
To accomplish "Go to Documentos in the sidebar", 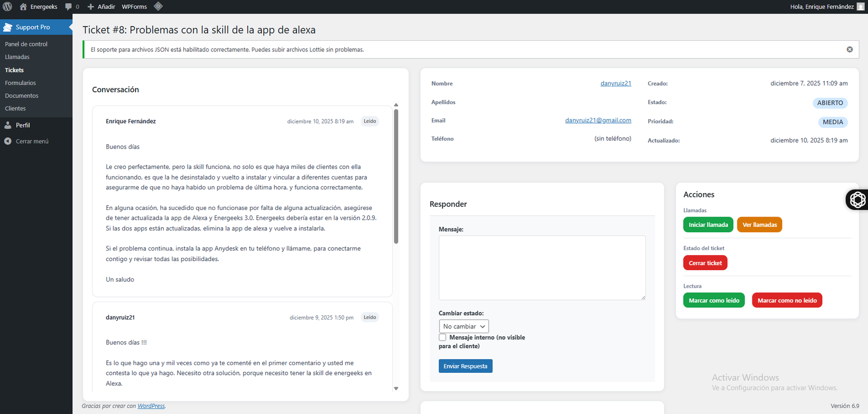I will 22,95.
